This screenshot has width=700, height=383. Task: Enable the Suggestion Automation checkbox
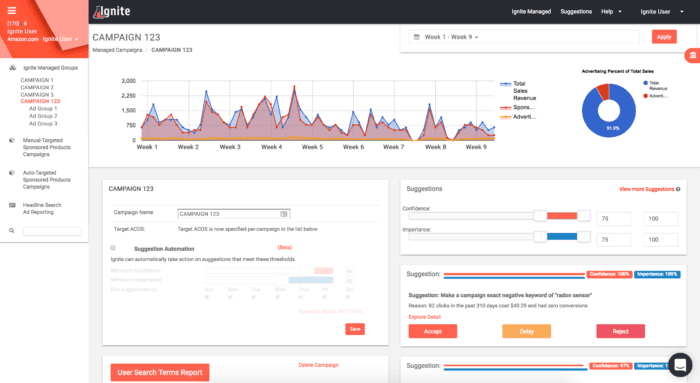[113, 248]
